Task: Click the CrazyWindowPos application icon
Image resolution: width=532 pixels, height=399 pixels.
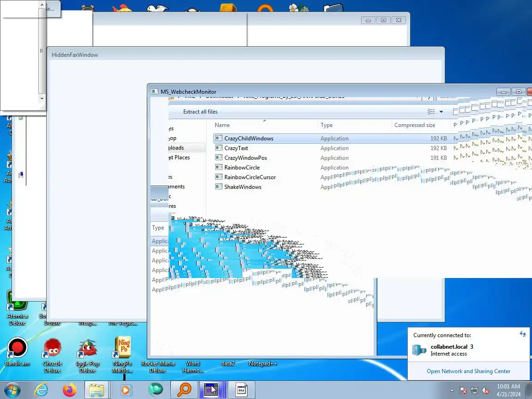Action: click(x=219, y=158)
